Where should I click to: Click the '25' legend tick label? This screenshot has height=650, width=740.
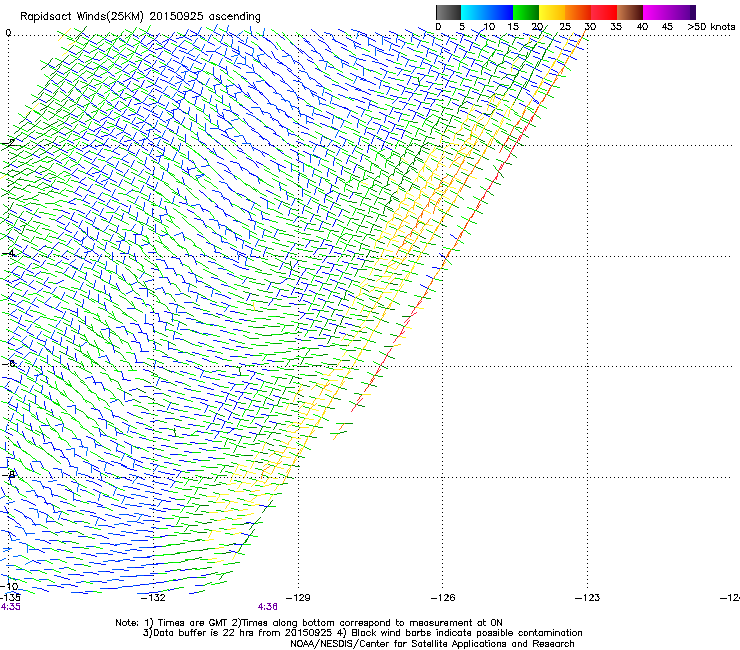[x=565, y=26]
